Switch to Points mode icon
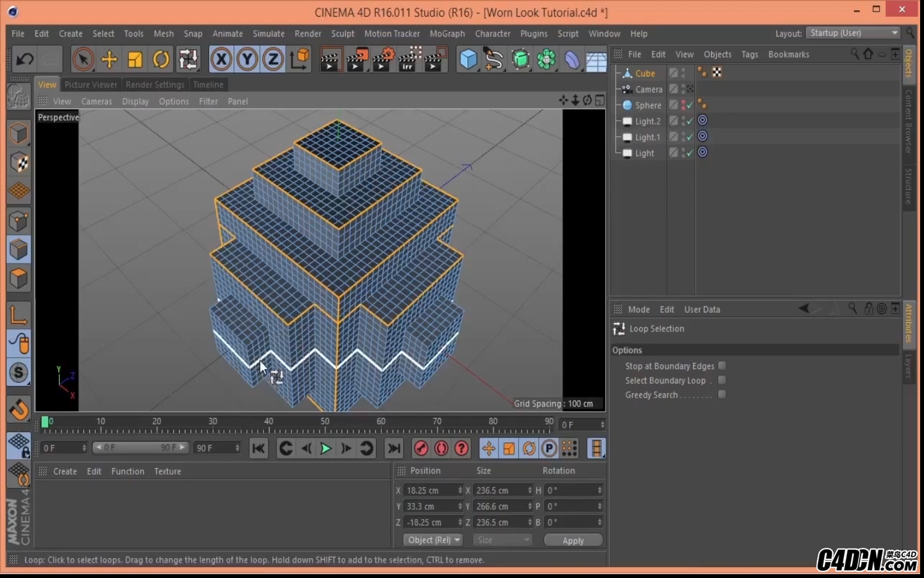 pyautogui.click(x=19, y=221)
